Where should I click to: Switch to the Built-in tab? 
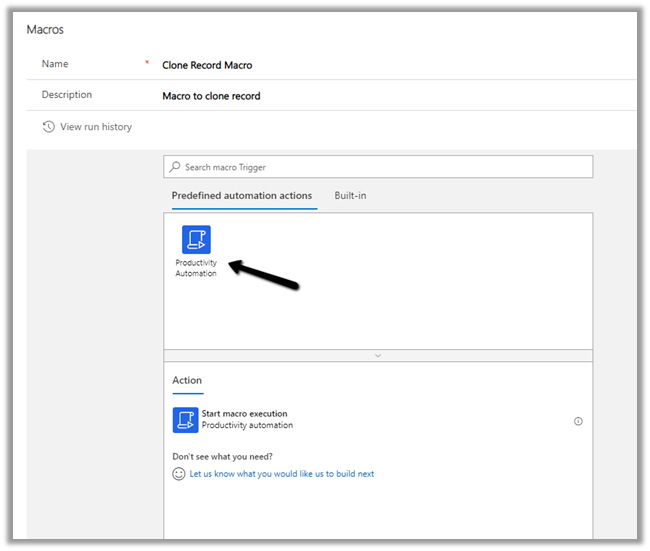(x=350, y=195)
